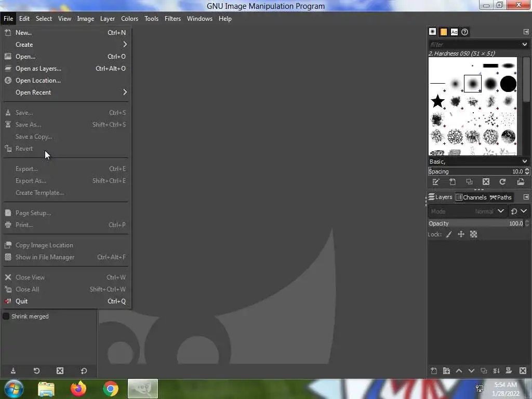Lower layer with the down arrow
Screen dimensions: 532x399
(x=471, y=371)
